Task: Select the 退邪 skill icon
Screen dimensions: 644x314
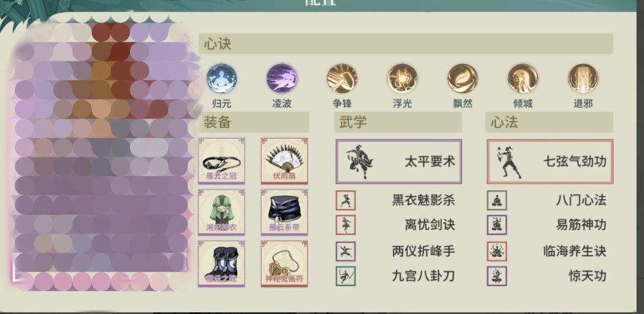Action: click(x=583, y=79)
